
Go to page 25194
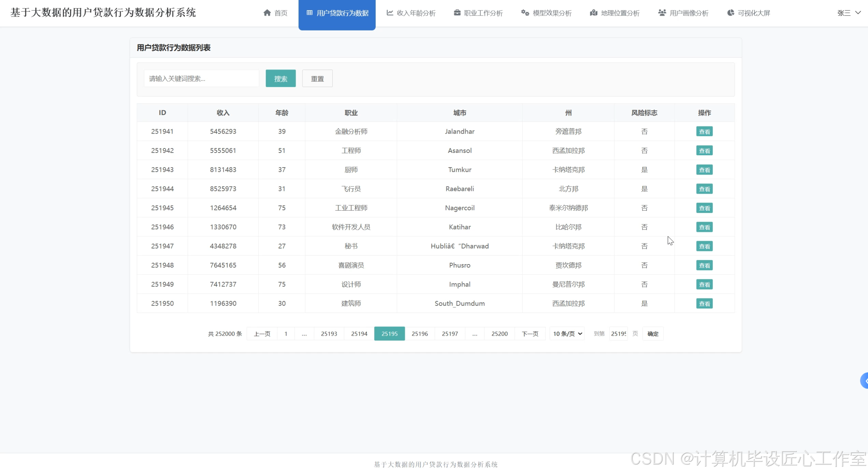point(359,334)
